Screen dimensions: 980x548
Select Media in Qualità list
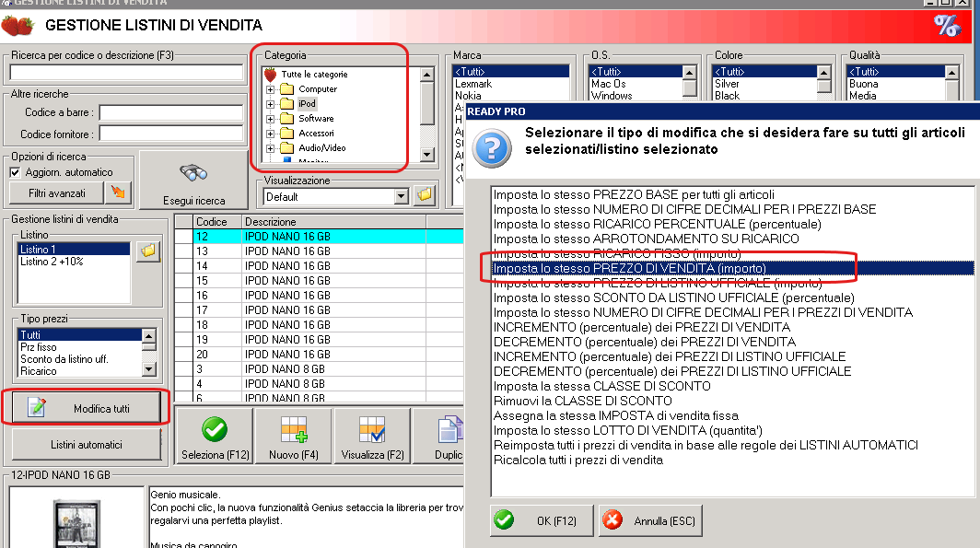[x=895, y=96]
